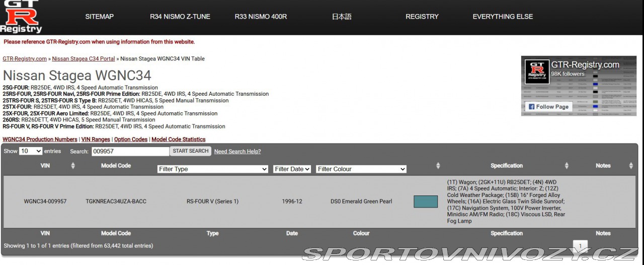Click the 260RS specification line
The width and height of the screenshot is (644, 265).
click(79, 120)
